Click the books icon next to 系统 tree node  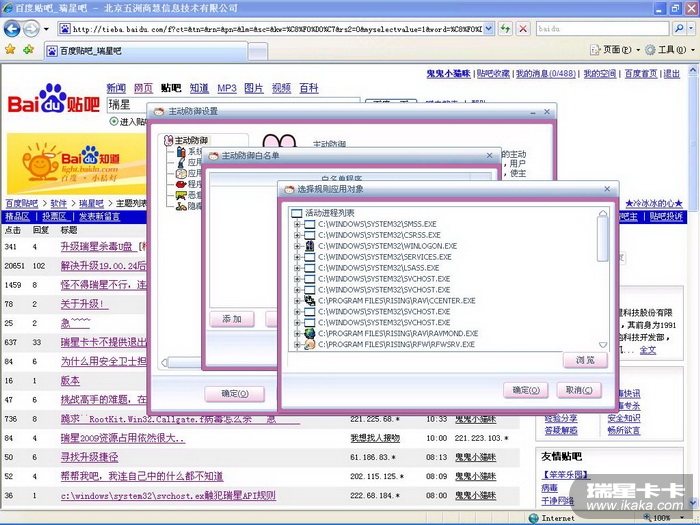pos(181,152)
